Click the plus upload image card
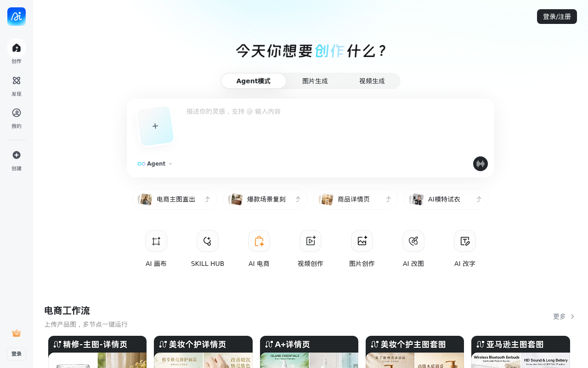Image resolution: width=588 pixels, height=368 pixels. 155,126
